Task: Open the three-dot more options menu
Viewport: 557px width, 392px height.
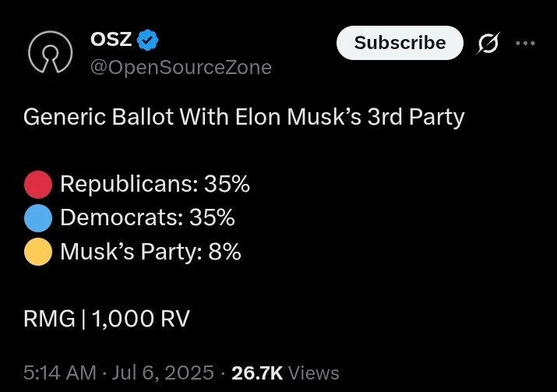Action: pos(525,44)
